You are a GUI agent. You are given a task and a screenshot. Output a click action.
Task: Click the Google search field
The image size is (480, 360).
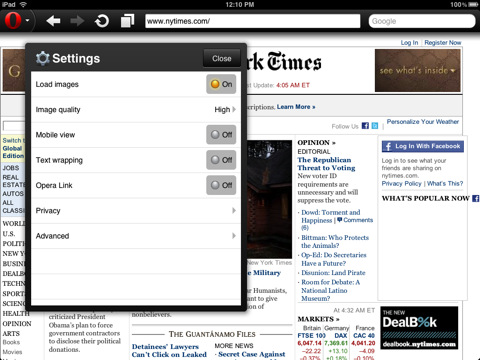click(x=422, y=21)
